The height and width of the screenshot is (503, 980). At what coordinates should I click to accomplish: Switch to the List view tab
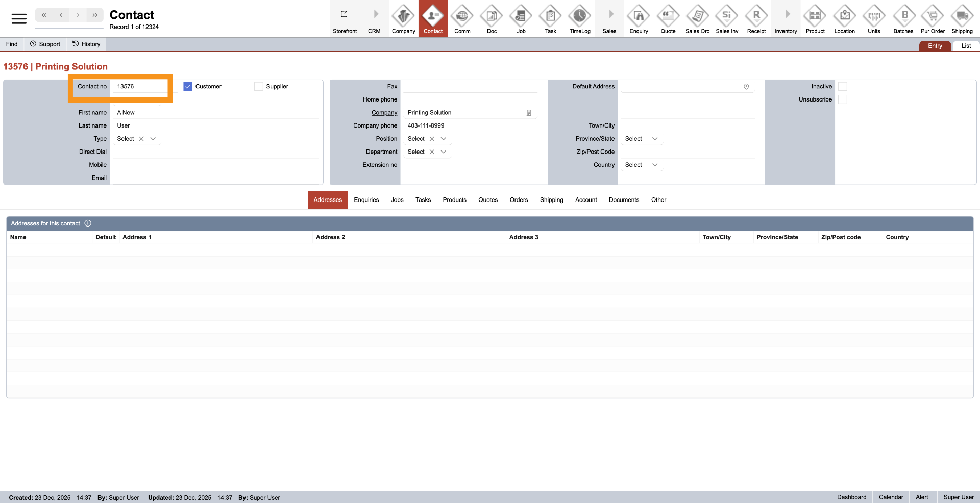pyautogui.click(x=966, y=46)
